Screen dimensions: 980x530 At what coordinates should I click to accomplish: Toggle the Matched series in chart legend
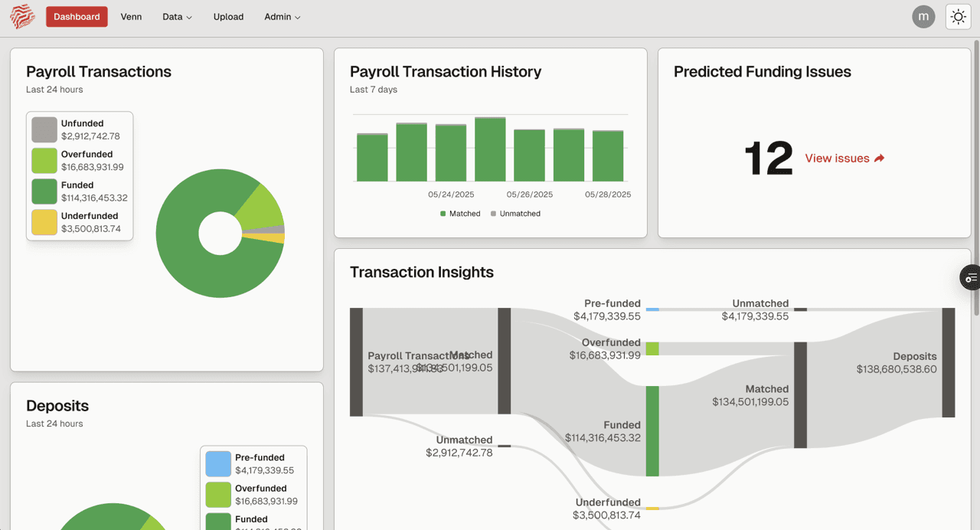click(x=460, y=214)
